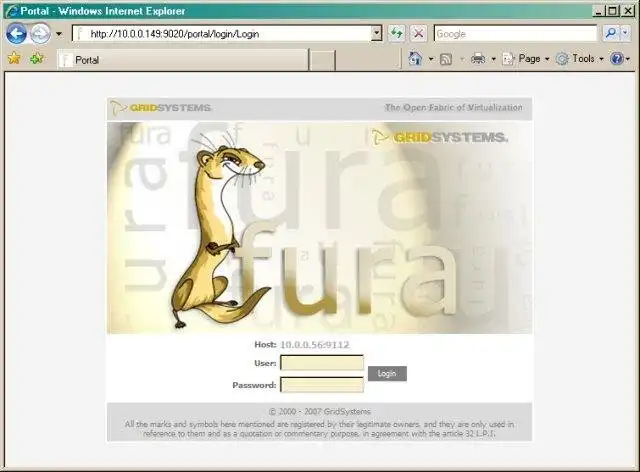Click the magnifier search icon

[x=611, y=33]
